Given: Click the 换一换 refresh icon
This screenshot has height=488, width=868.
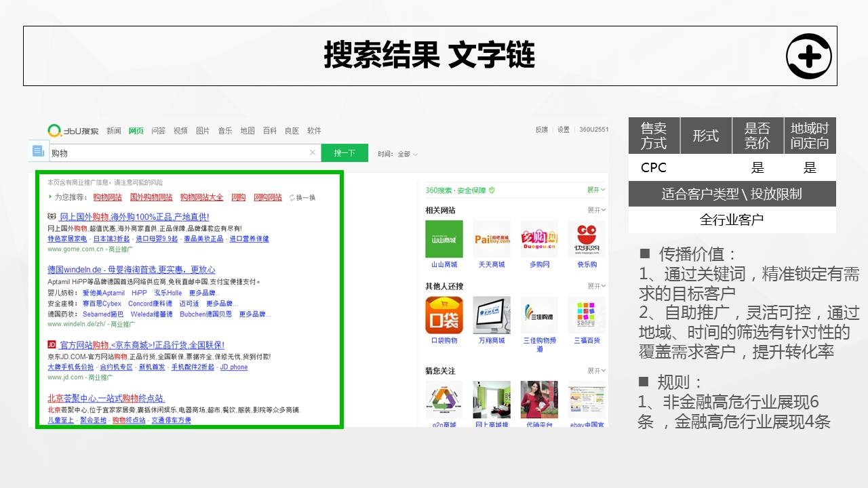Looking at the screenshot, I should [292, 198].
